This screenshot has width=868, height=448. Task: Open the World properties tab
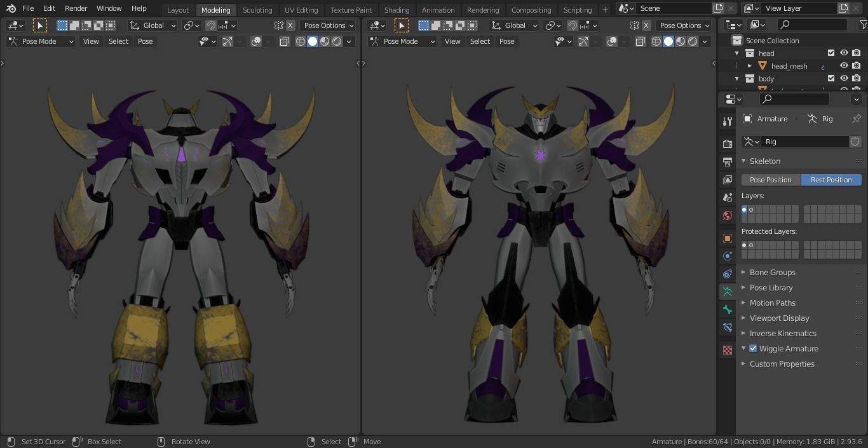coord(728,215)
